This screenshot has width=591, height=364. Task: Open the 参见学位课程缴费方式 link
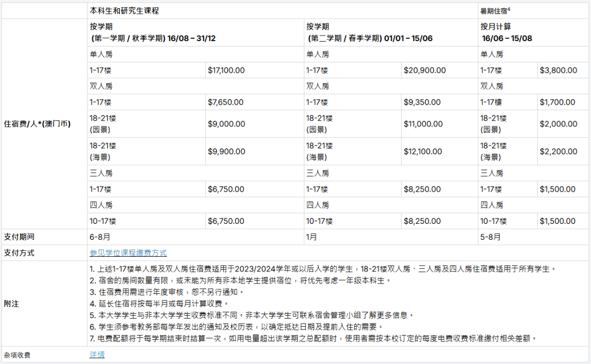[128, 253]
